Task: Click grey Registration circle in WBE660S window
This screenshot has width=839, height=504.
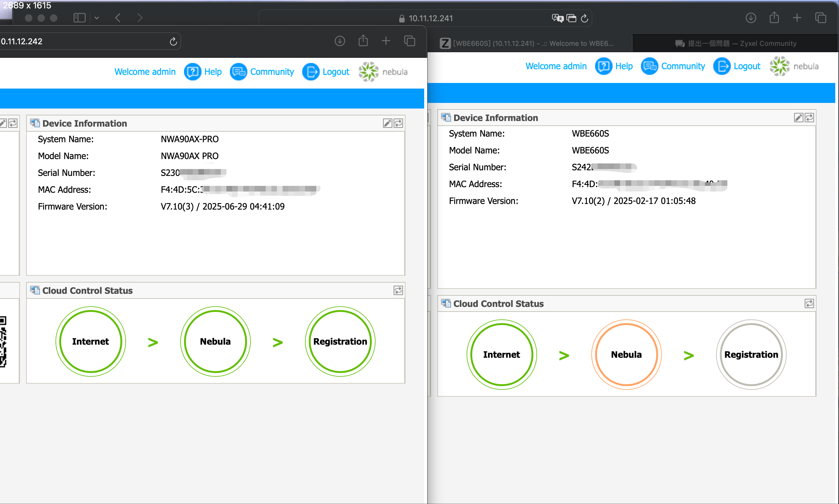Action: pyautogui.click(x=751, y=355)
